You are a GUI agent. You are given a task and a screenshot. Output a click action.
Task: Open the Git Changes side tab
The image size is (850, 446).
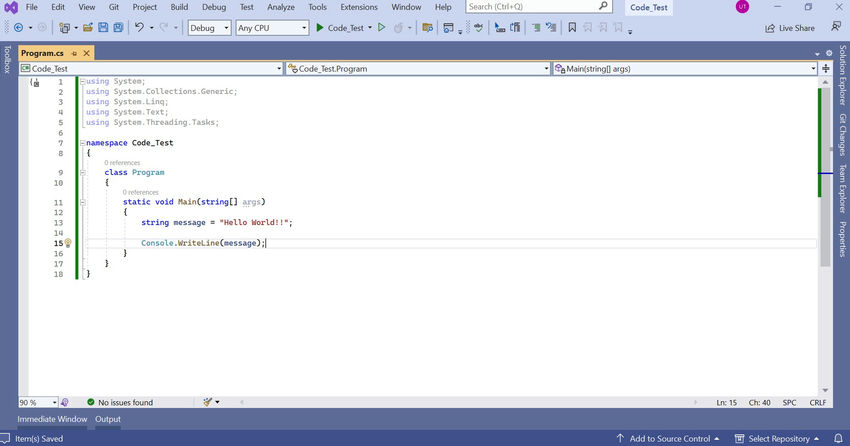842,134
